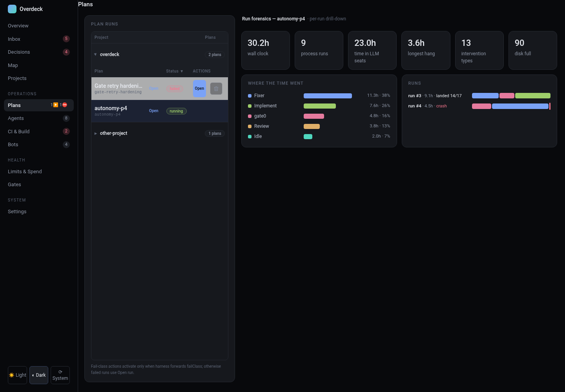Image resolution: width=565 pixels, height=392 pixels.
Task: Click the Plans running and blocked status badge
Action: pos(59,105)
